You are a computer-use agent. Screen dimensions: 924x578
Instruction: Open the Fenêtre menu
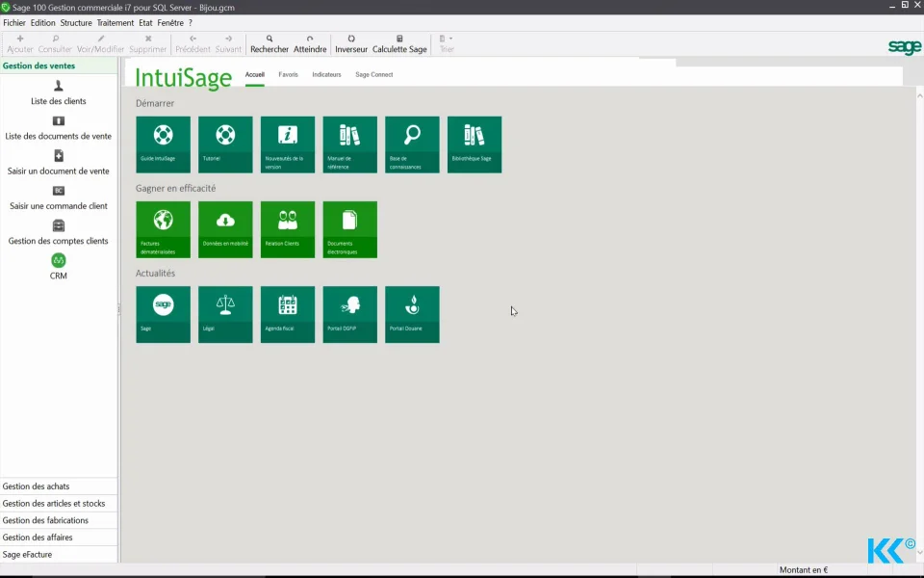170,23
